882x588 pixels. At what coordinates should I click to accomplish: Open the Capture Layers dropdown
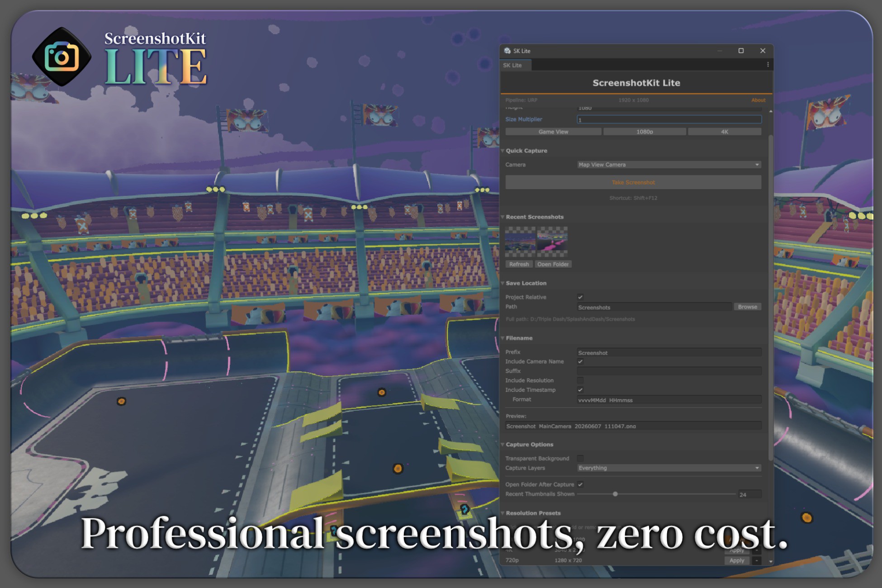(669, 468)
